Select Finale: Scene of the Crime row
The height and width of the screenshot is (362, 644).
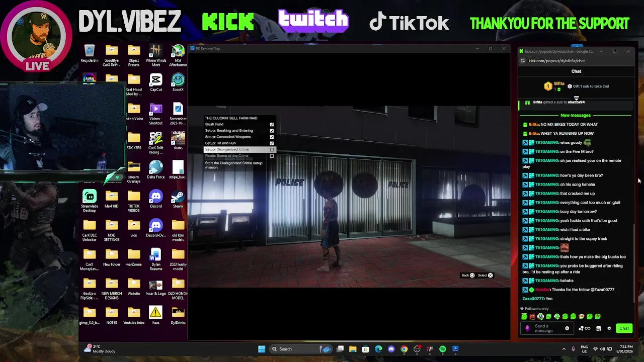(239, 156)
